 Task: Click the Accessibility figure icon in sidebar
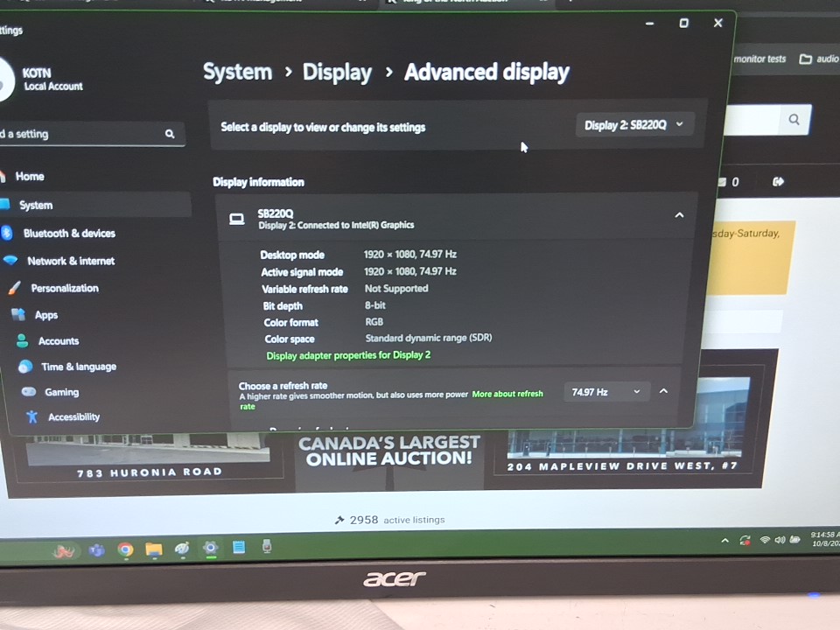point(32,416)
